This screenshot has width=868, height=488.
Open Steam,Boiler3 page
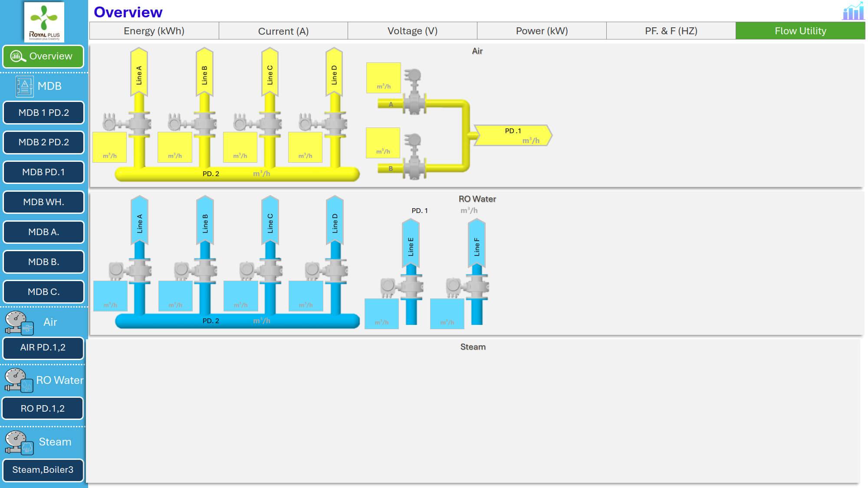(x=43, y=470)
